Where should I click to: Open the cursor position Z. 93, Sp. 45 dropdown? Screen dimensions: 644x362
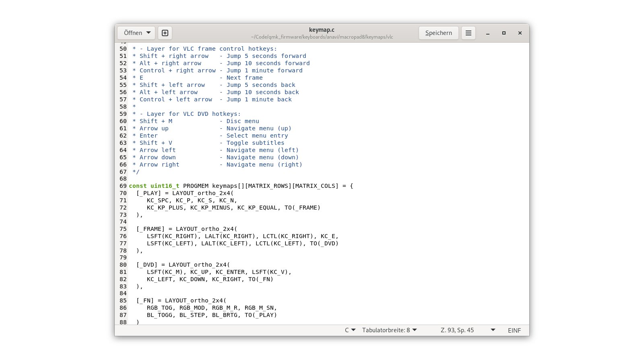pos(468,330)
